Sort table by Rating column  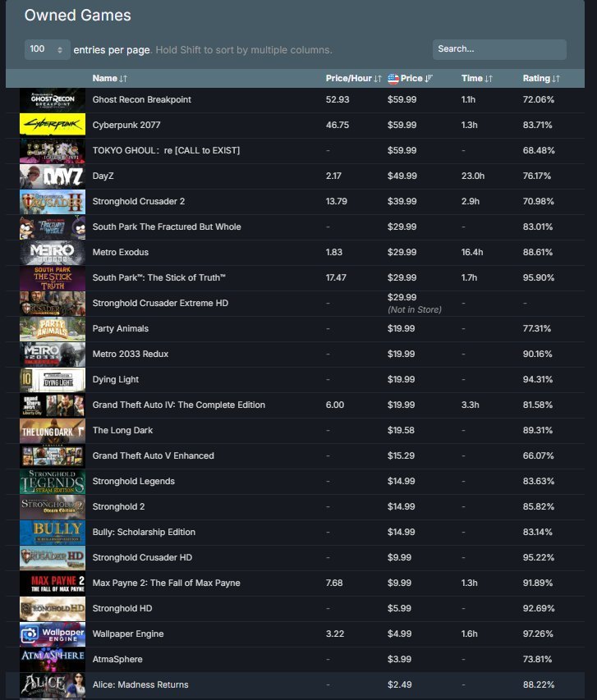pos(541,78)
